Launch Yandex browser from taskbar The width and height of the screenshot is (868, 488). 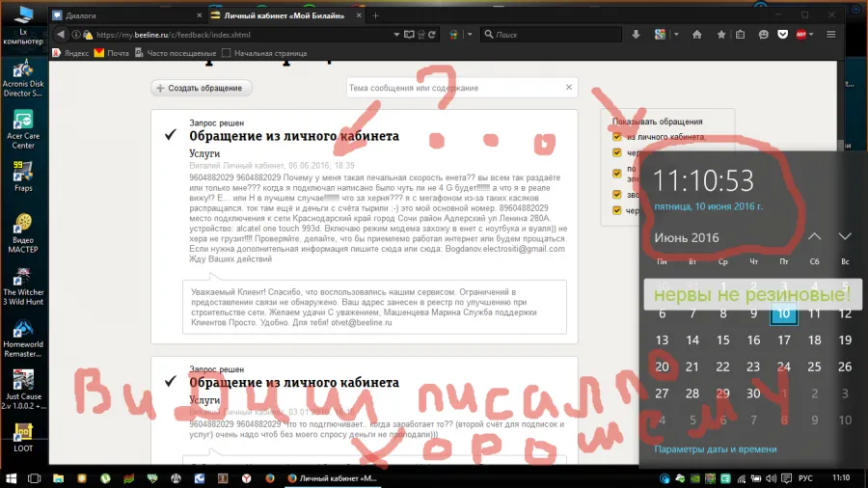click(x=246, y=478)
